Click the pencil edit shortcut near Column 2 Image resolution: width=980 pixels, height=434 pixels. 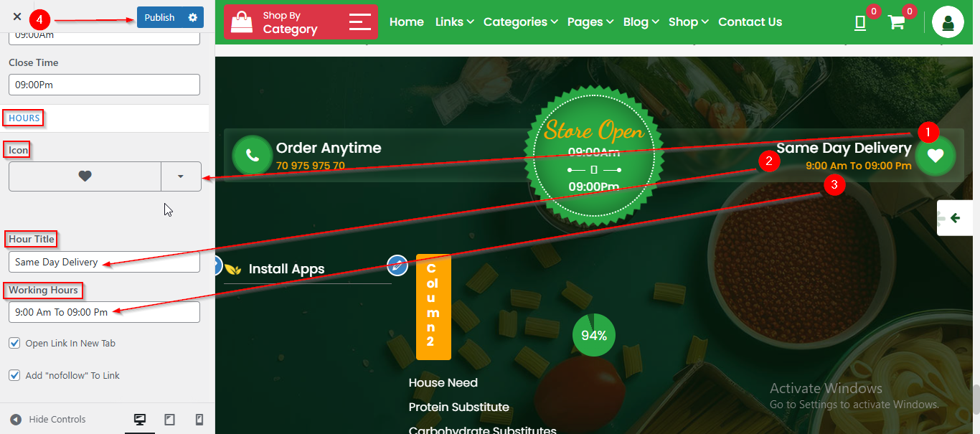pos(397,265)
